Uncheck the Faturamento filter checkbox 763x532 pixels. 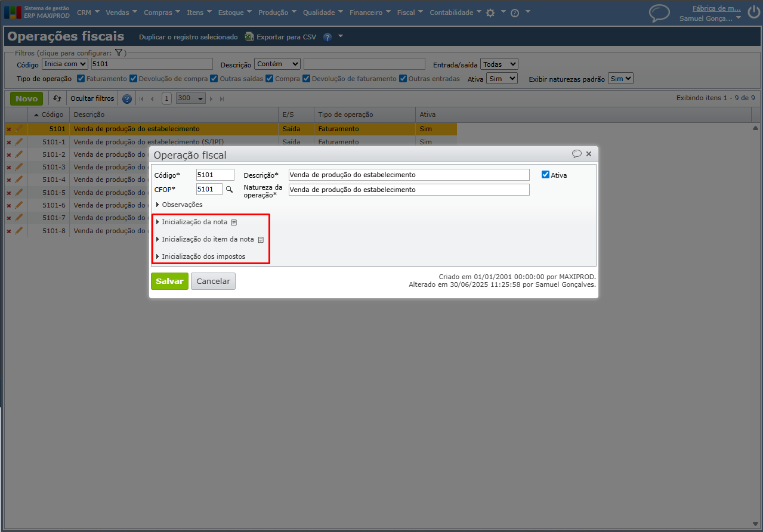coord(81,78)
